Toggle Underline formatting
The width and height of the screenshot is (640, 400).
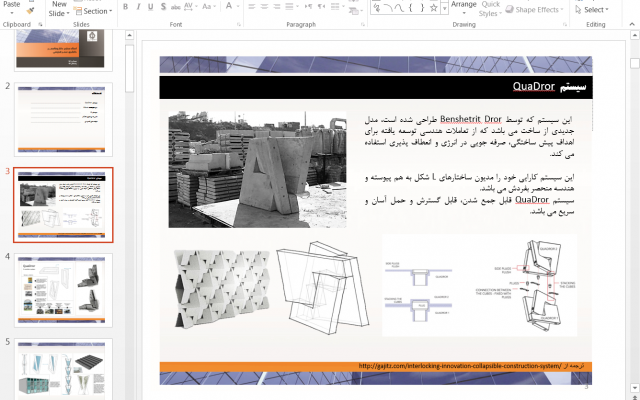click(151, 7)
